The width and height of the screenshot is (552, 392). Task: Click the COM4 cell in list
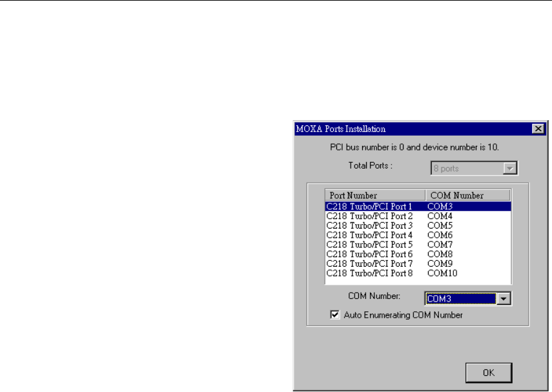tap(440, 216)
